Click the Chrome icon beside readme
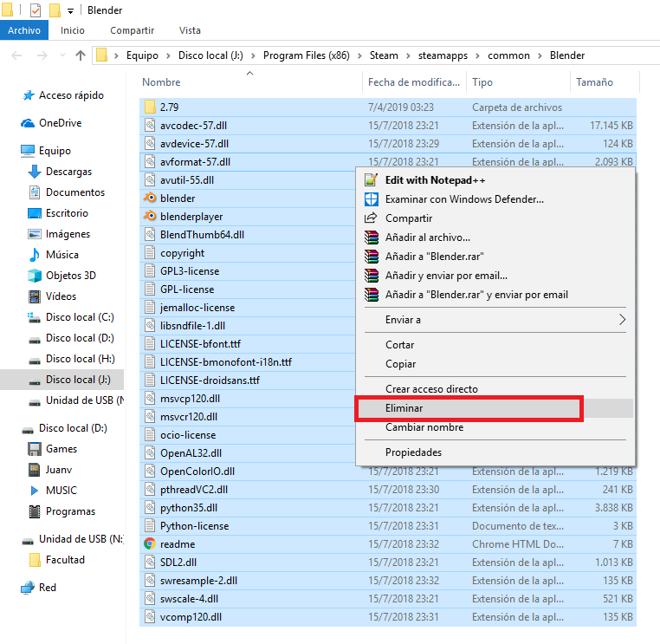 coord(150,543)
